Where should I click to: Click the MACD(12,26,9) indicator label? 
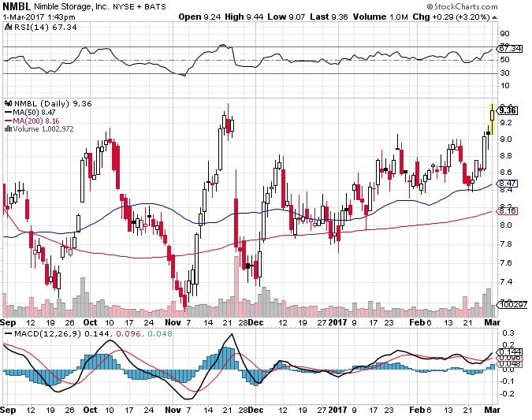[47, 334]
